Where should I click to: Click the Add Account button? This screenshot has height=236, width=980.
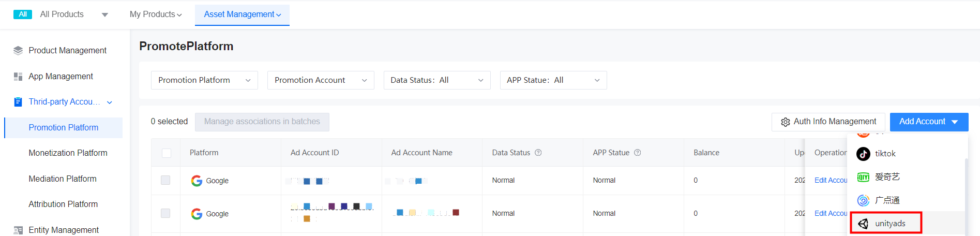[928, 122]
